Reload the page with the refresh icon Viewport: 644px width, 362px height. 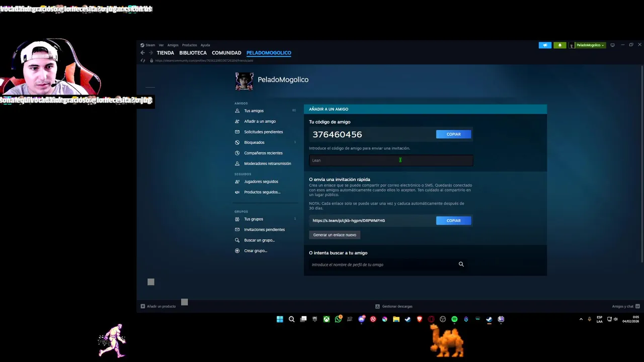[x=143, y=61]
